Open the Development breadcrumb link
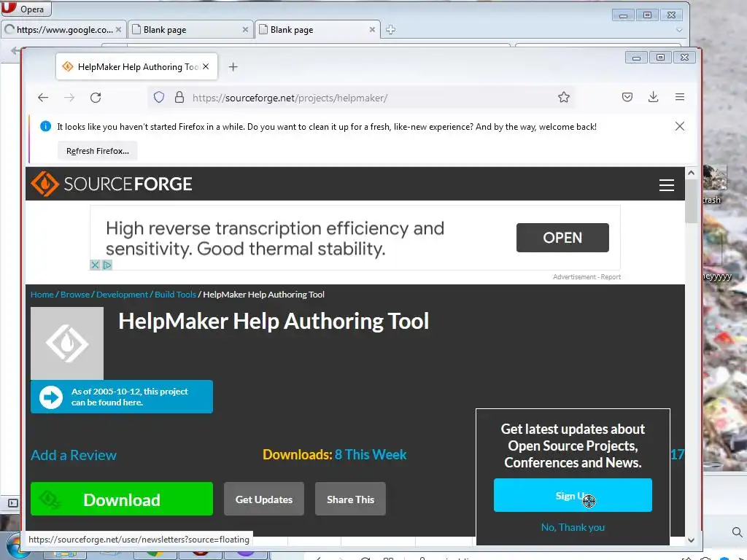The image size is (747, 560). pos(122,295)
